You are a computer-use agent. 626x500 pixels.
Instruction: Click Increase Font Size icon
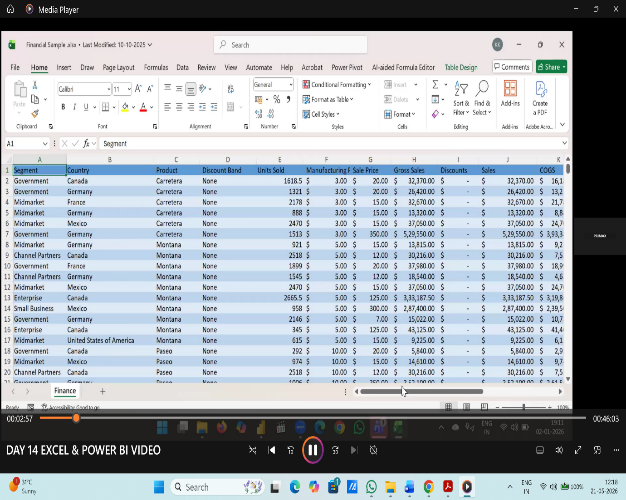[138, 89]
